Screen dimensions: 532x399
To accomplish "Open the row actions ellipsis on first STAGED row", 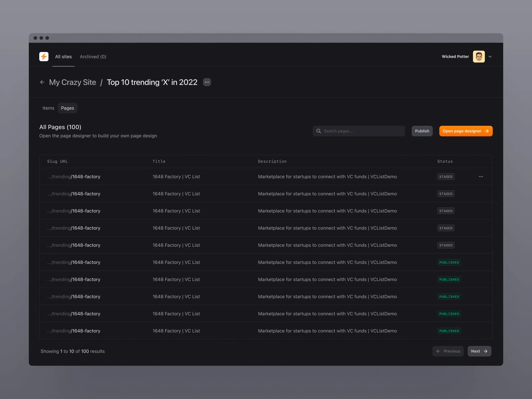I will pyautogui.click(x=480, y=177).
